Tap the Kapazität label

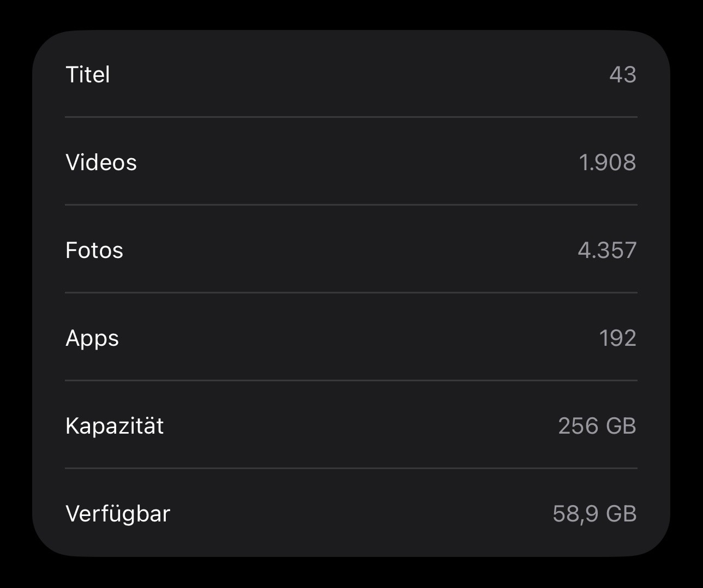tap(115, 426)
